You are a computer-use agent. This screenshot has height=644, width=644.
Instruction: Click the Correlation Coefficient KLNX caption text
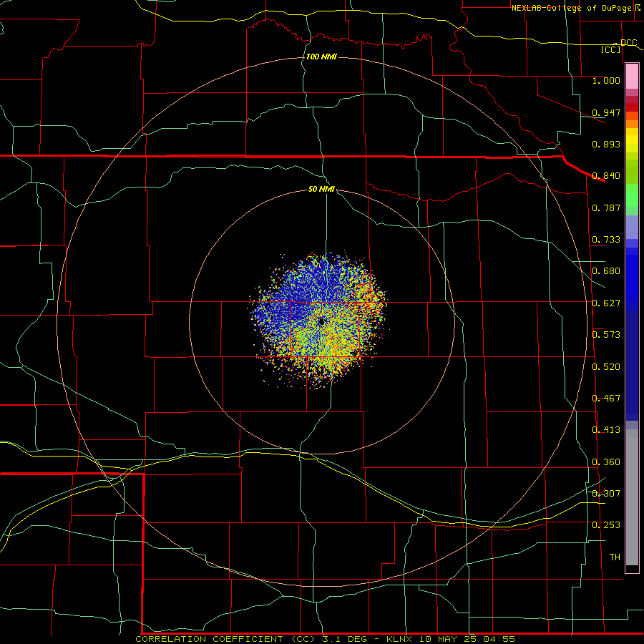click(x=325, y=639)
